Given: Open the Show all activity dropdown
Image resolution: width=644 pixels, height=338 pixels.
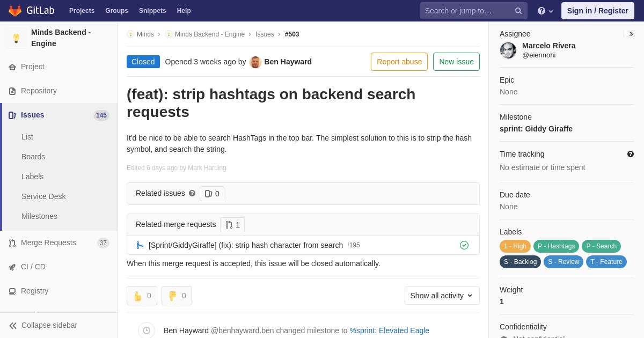Looking at the screenshot, I should tap(442, 296).
